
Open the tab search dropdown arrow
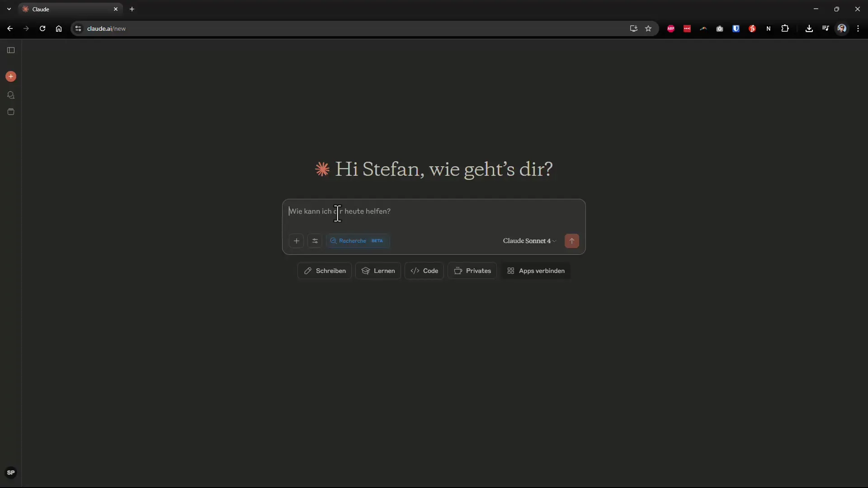(x=9, y=9)
